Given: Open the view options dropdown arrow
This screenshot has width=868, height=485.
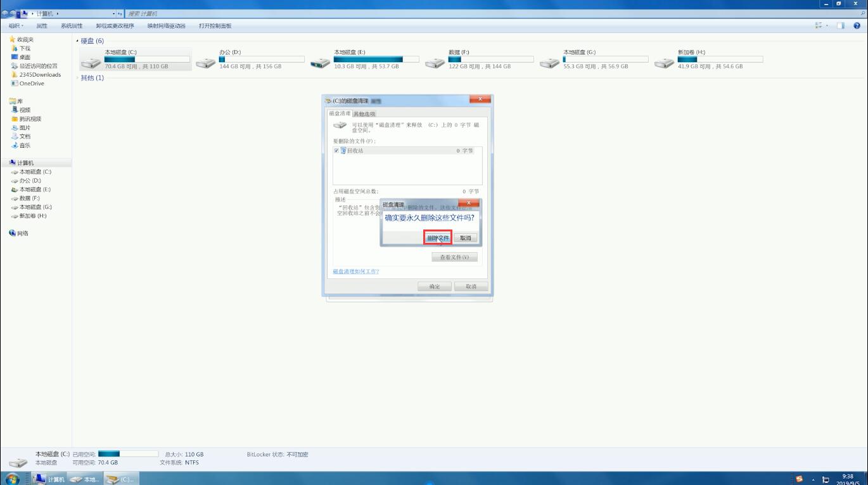Looking at the screenshot, I should [x=827, y=26].
